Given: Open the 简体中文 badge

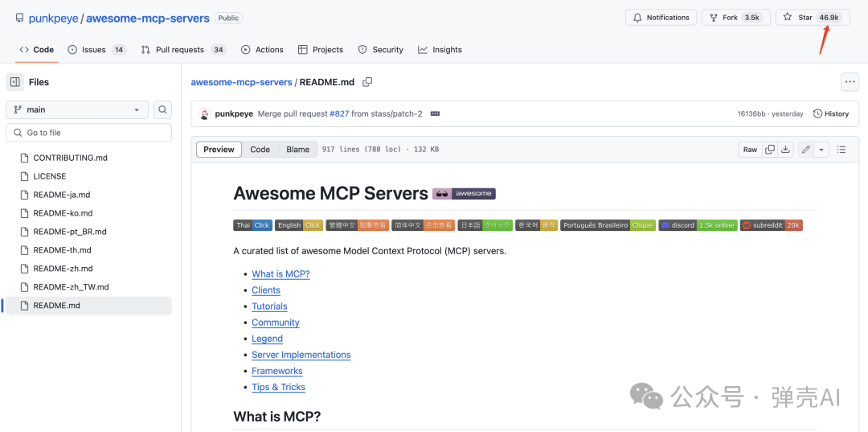Looking at the screenshot, I should click(424, 225).
